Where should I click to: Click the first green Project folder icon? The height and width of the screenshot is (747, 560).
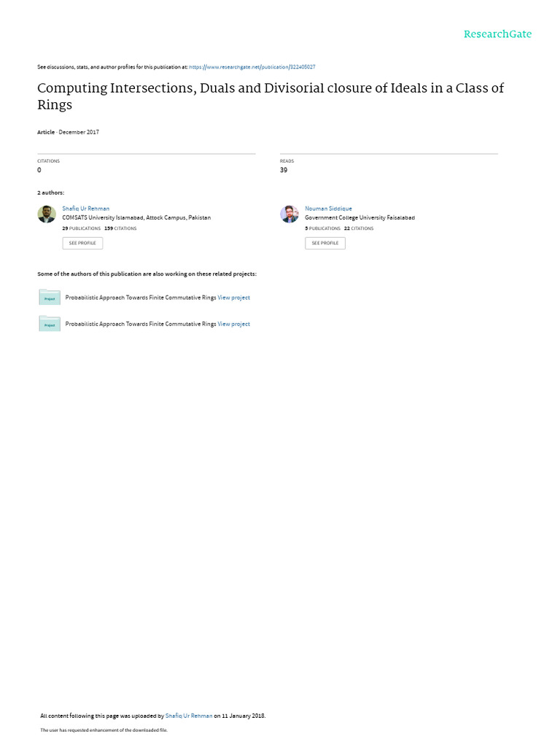50,298
